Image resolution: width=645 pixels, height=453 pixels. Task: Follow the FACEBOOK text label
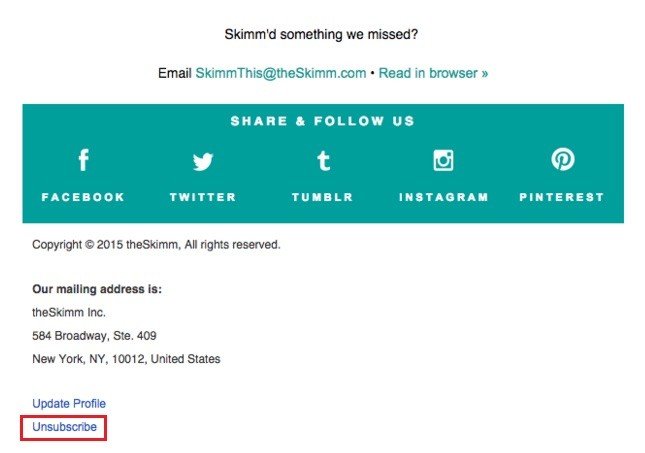click(x=83, y=197)
